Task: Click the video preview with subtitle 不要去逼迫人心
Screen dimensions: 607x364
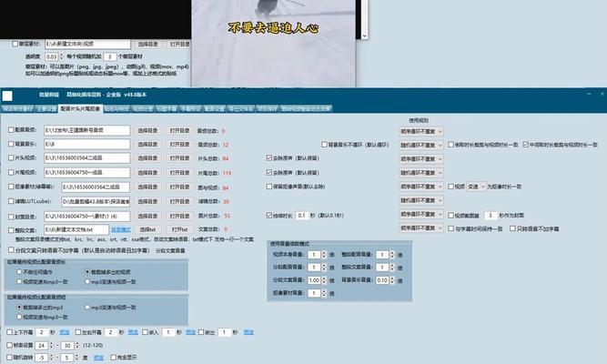Action: click(x=273, y=43)
